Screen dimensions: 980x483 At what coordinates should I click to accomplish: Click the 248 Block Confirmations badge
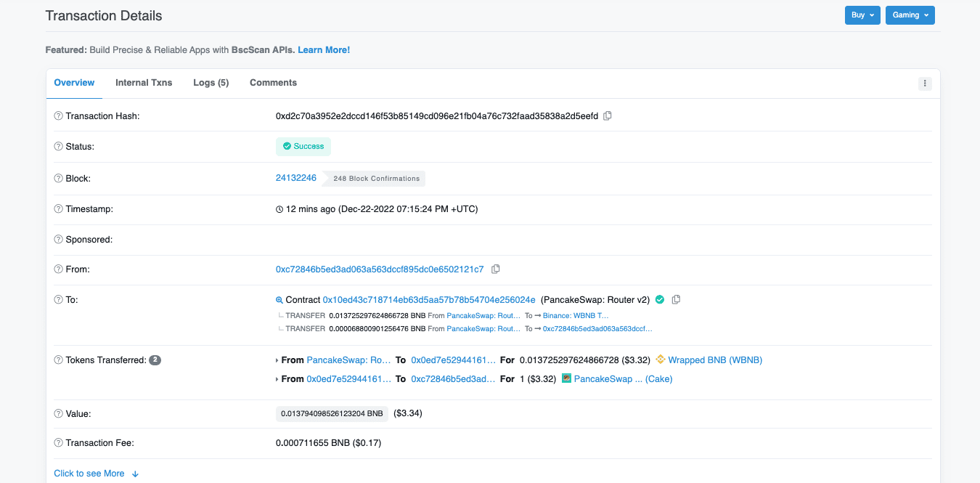tap(376, 179)
